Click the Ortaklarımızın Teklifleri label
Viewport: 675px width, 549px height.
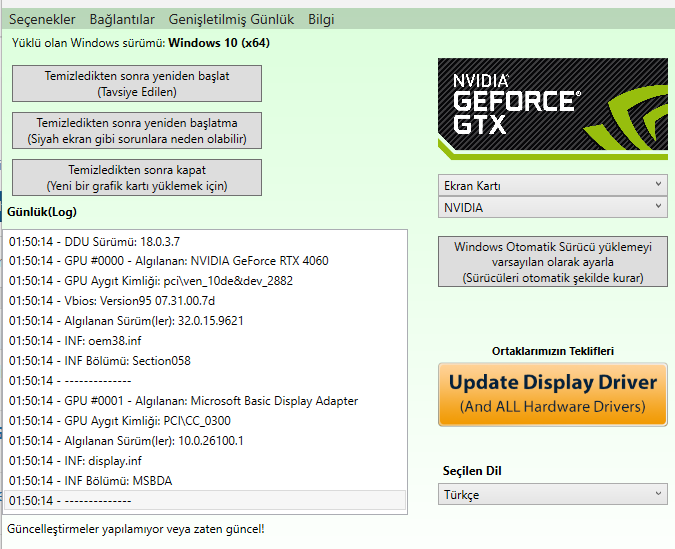[553, 351]
